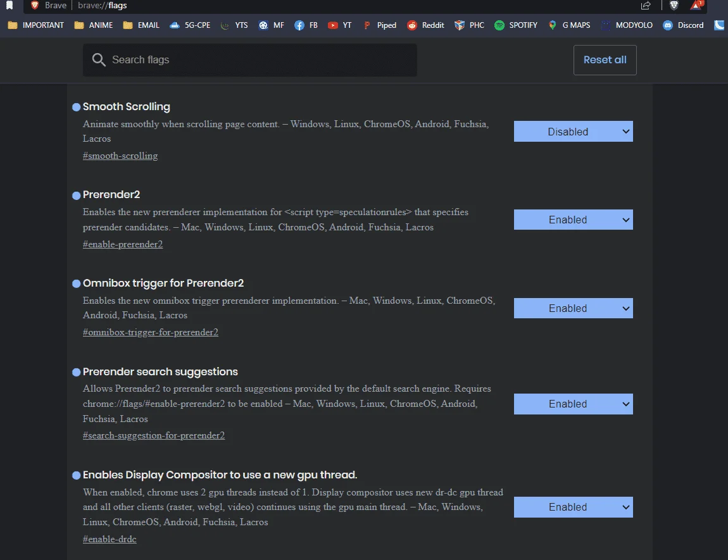
Task: Follow the #enable-drdc link
Action: pyautogui.click(x=110, y=539)
